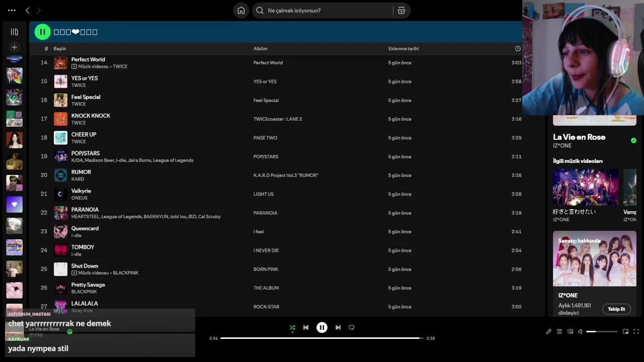Skip to the previous track
The image size is (644, 362).
click(x=306, y=327)
